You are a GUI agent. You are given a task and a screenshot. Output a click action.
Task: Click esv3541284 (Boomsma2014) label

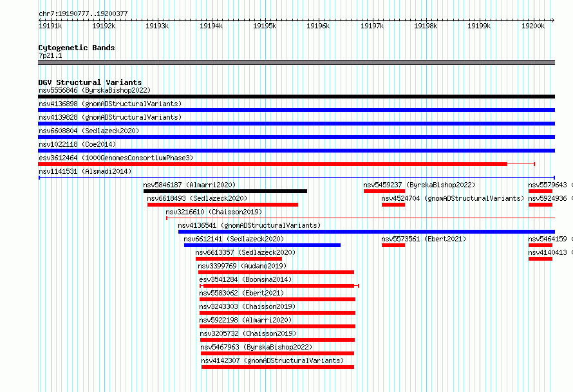(245, 279)
